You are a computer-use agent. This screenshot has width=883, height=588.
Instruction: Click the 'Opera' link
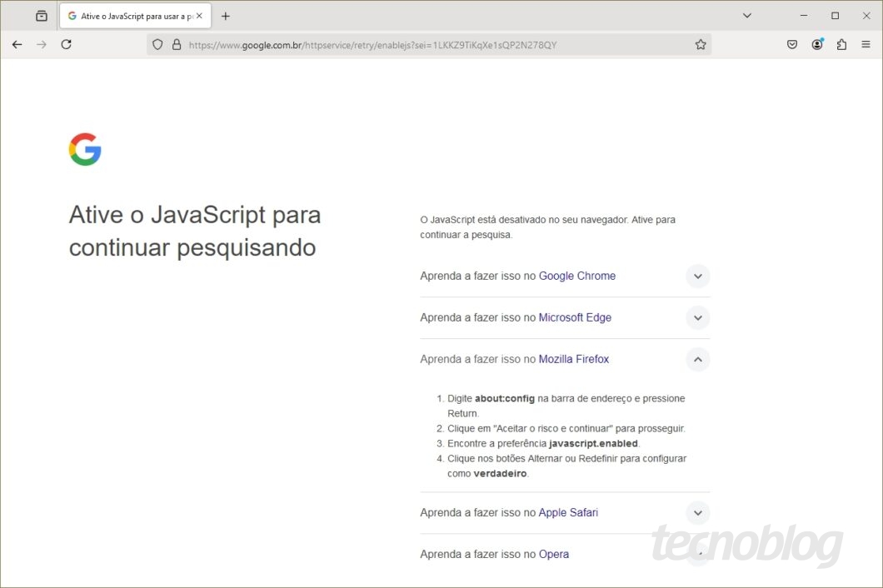click(553, 554)
